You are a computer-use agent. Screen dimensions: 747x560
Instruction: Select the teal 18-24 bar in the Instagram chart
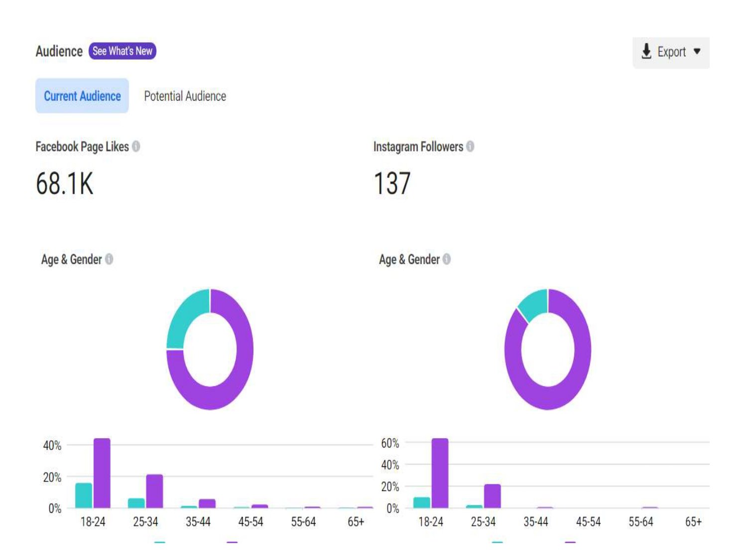(x=421, y=502)
